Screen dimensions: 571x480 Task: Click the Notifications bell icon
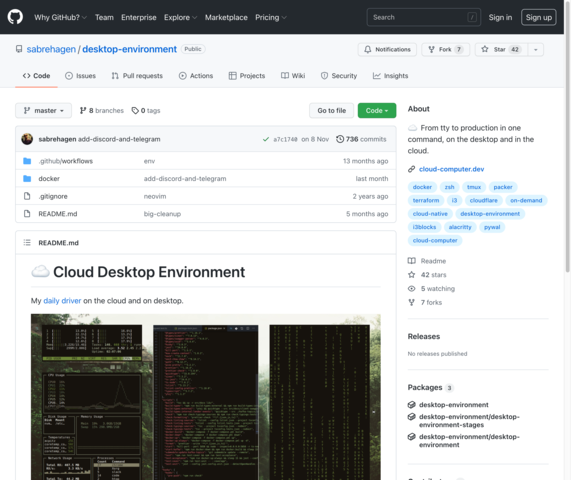coord(368,49)
